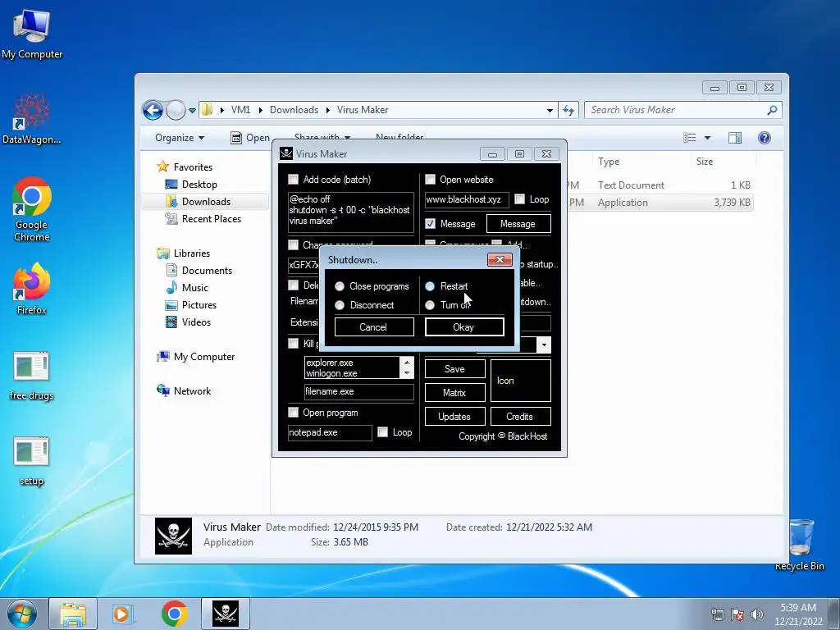
Task: Open DataWagon desktop shortcut
Action: click(32, 119)
